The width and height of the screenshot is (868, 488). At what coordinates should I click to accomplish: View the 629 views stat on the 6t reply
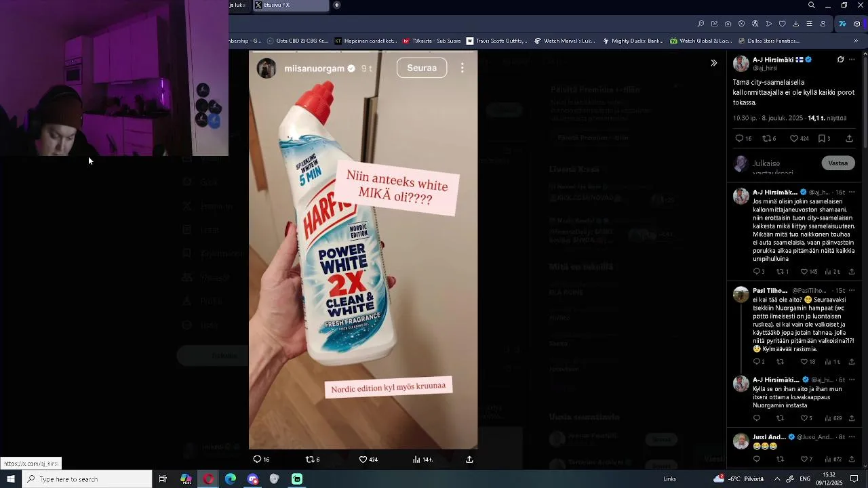pos(833,418)
